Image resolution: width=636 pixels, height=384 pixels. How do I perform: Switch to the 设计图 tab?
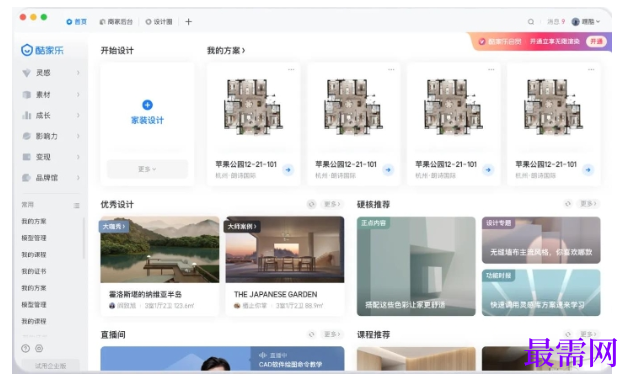159,22
